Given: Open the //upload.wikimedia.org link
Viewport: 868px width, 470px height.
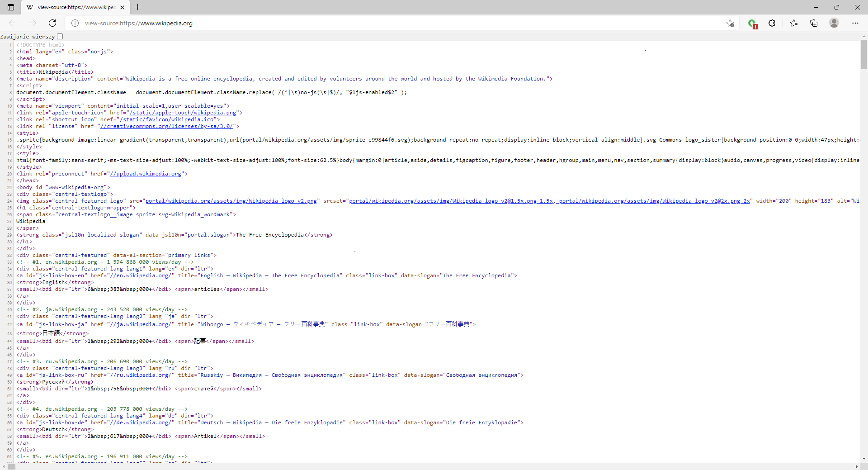Looking at the screenshot, I should click(x=146, y=174).
